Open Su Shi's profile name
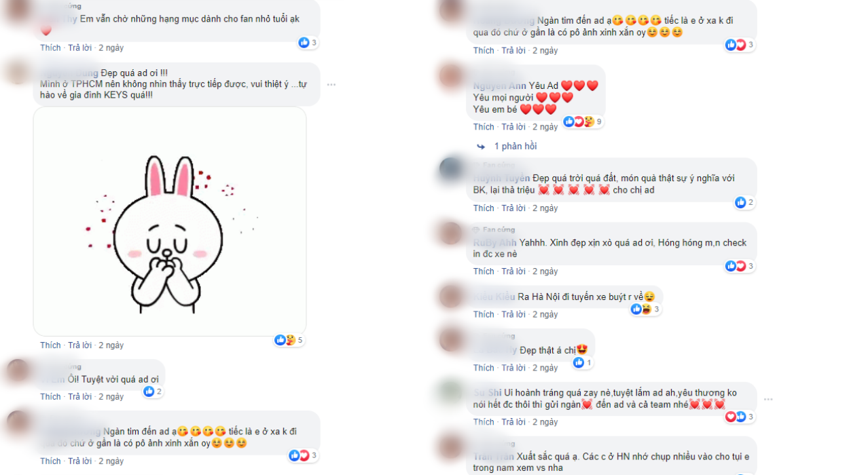Screen dimensions: 868x475 (x=488, y=393)
